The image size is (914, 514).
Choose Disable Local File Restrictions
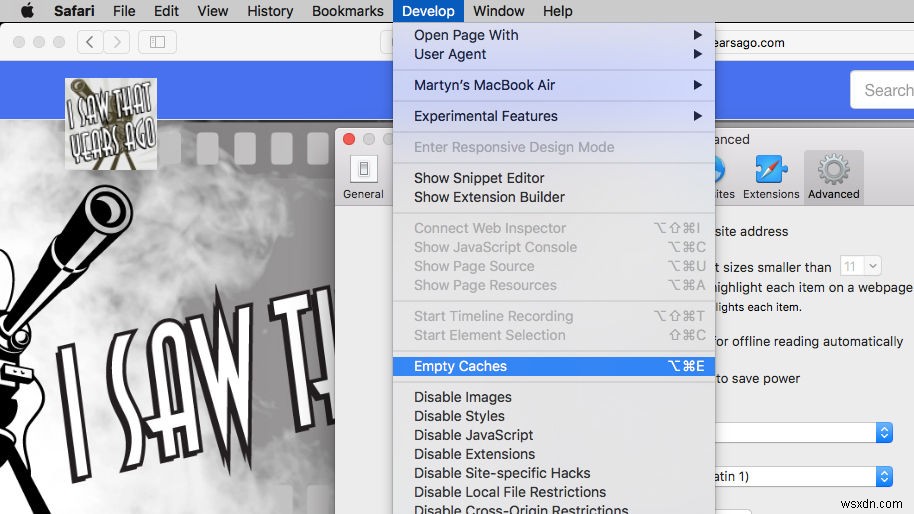coord(554,492)
